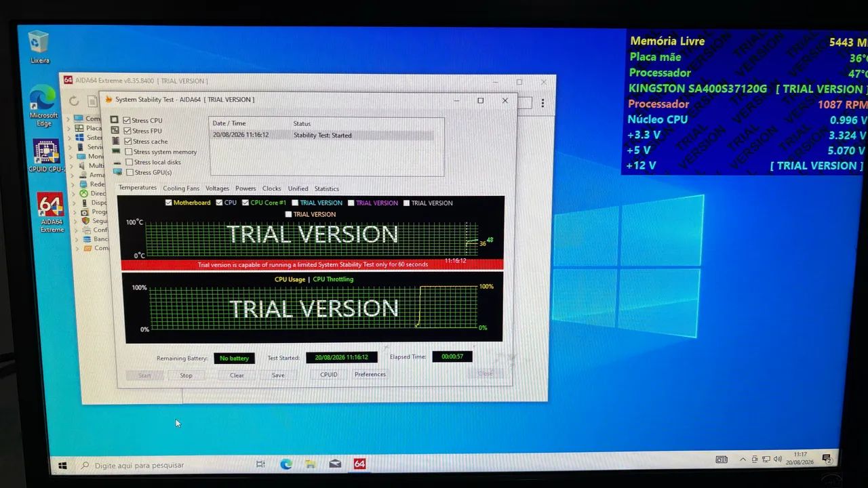
Task: Expand the Dispositivos tree node arrow
Action: (75, 203)
